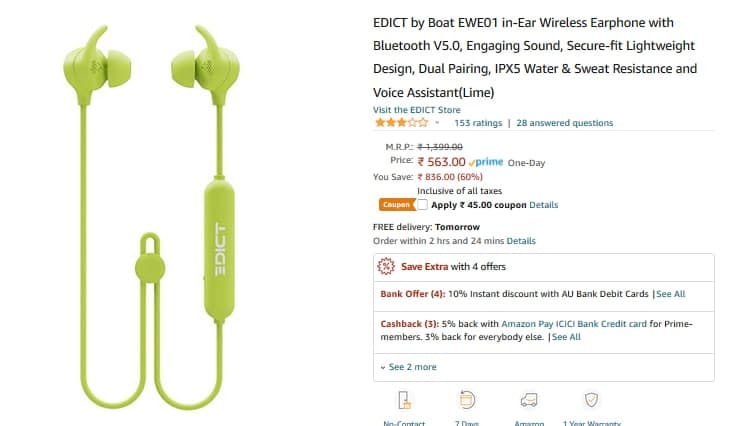Screen dimensions: 733x426
Task: Click the No-Contact delivery icon
Action: pyautogui.click(x=404, y=400)
